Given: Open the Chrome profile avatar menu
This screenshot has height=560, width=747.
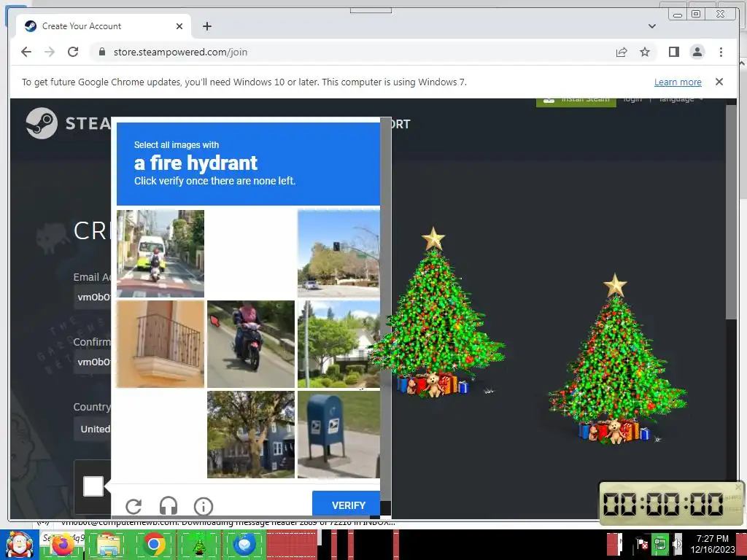Looking at the screenshot, I should (697, 52).
